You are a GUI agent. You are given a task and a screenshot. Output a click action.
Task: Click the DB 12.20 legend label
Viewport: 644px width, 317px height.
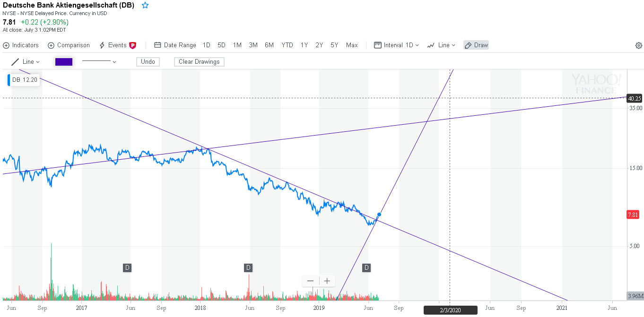click(x=24, y=79)
